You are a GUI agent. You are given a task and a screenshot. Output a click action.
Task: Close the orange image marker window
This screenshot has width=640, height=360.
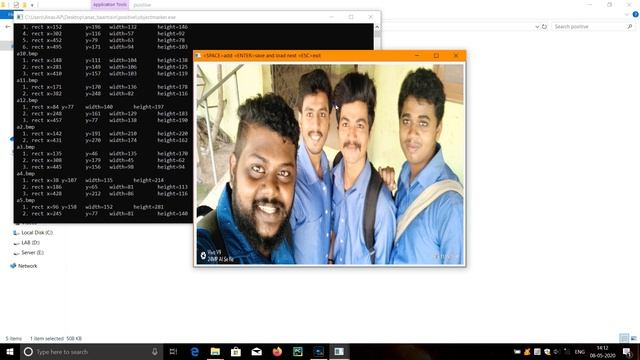point(456,56)
